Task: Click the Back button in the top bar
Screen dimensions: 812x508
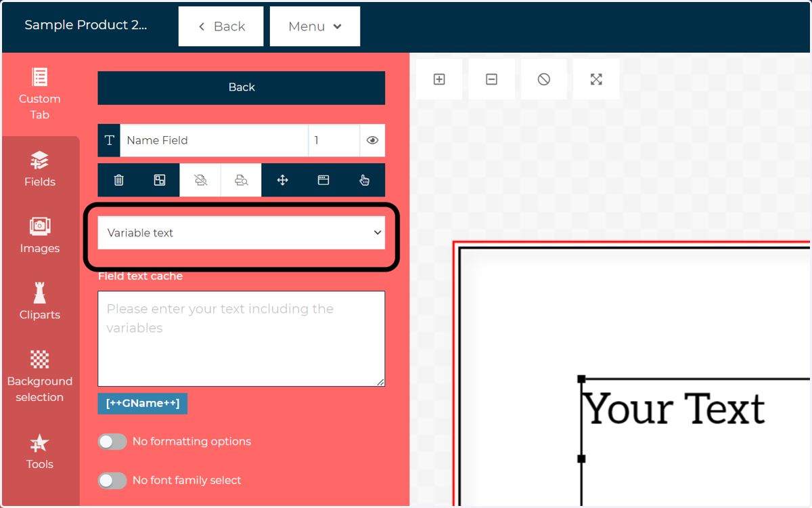Action: pyautogui.click(x=221, y=26)
